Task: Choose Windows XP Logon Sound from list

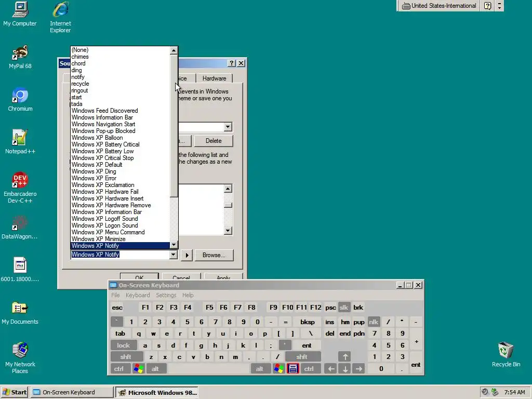Action: (105, 225)
